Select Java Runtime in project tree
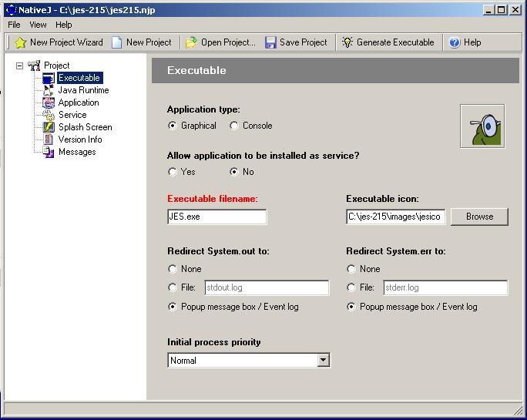 83,90
